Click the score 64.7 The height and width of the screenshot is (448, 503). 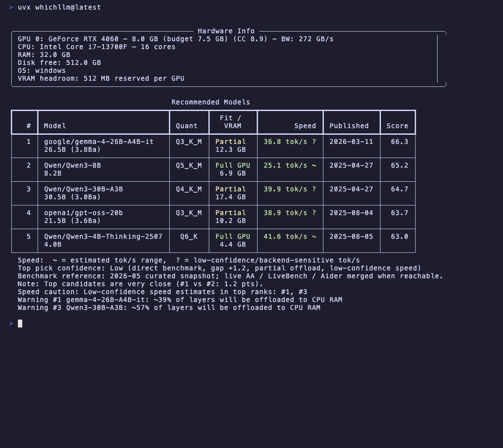click(399, 189)
